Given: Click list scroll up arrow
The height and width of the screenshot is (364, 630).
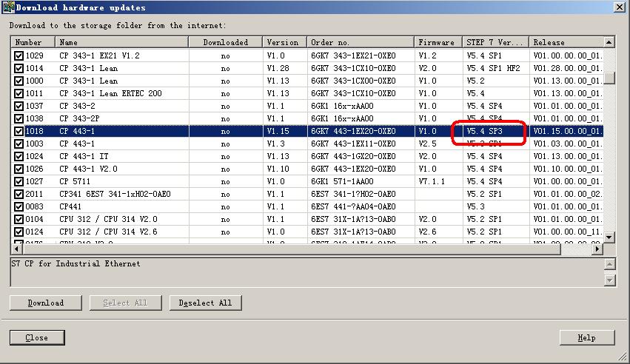Looking at the screenshot, I should tap(609, 42).
